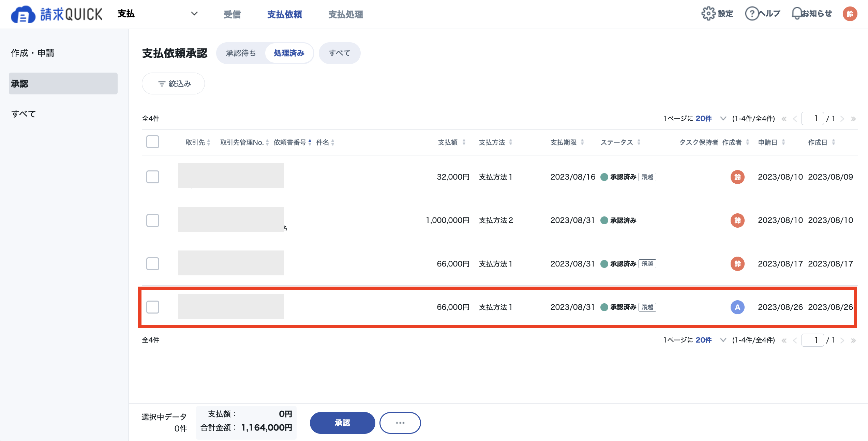
Task: Switch to the 支払依頼 tab
Action: (285, 14)
